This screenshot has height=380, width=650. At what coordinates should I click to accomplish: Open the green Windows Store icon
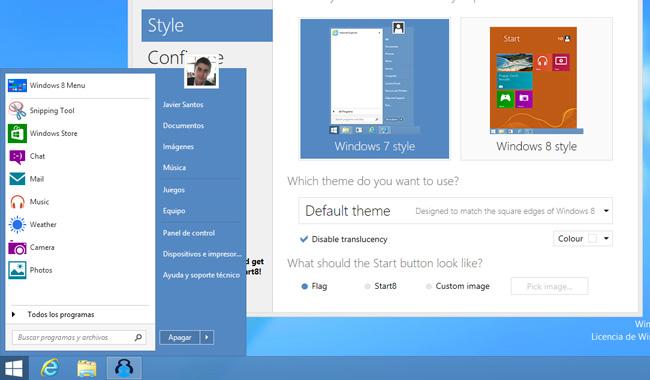[17, 133]
